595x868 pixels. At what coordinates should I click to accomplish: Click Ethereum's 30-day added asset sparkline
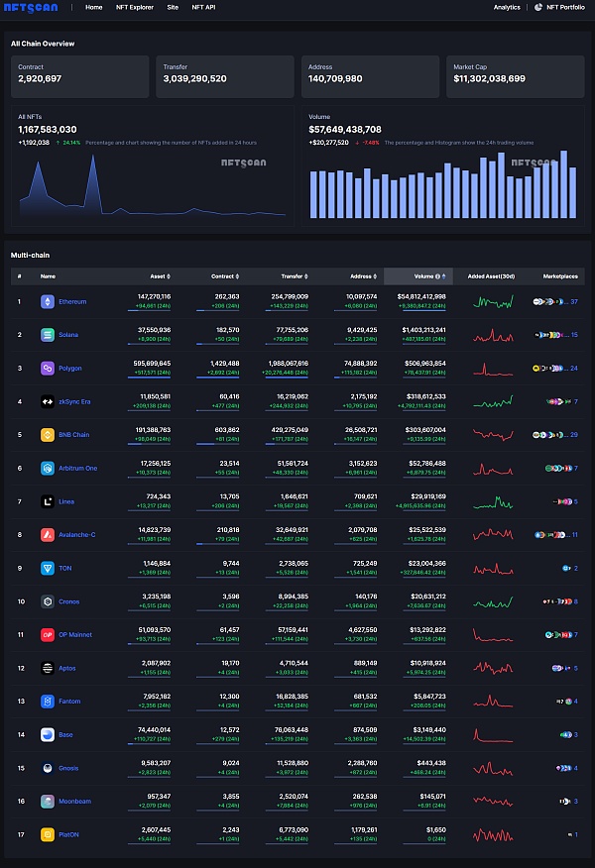pyautogui.click(x=492, y=301)
